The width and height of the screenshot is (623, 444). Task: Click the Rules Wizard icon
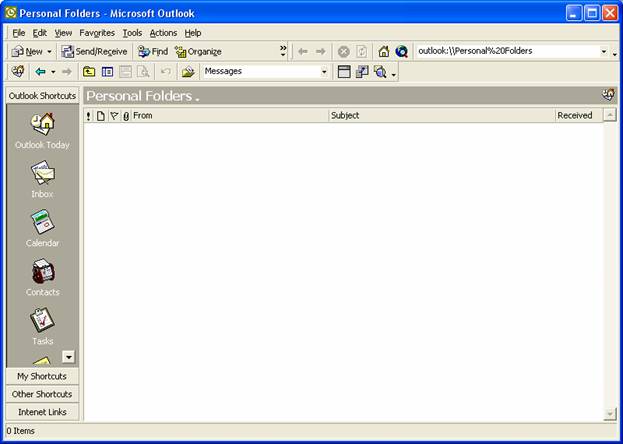tap(188, 72)
